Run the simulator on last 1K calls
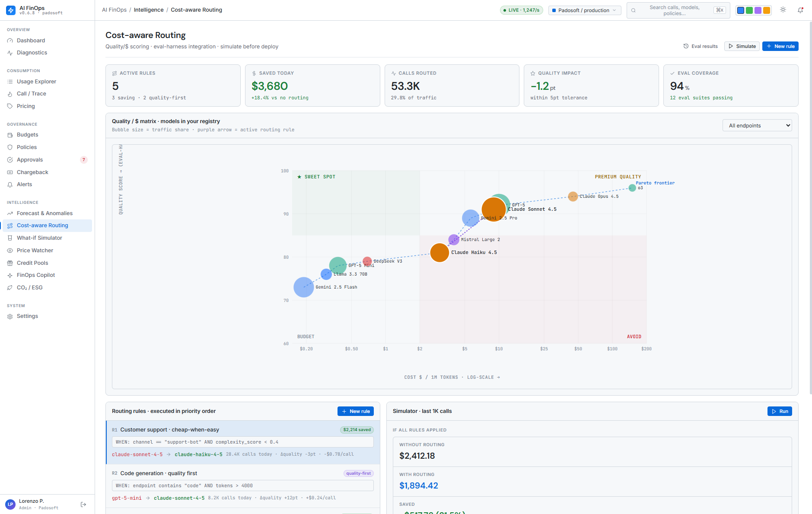Screen dimensions: 812x514 (x=780, y=411)
